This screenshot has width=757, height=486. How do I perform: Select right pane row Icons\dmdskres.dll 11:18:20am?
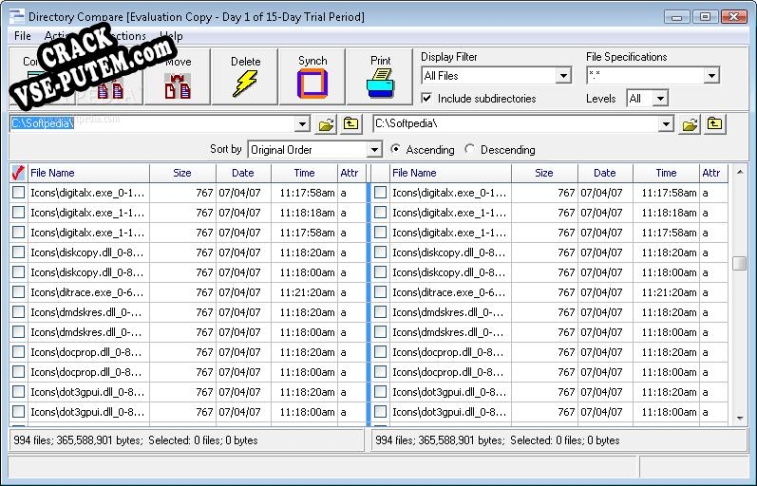point(550,312)
